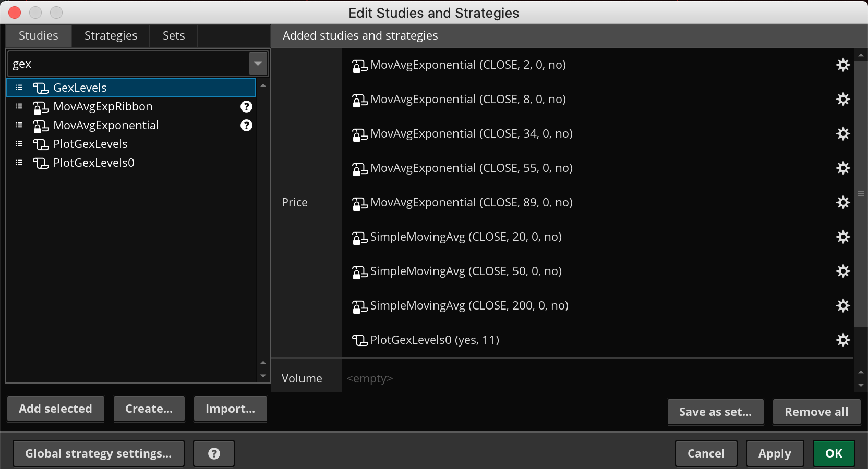Switch to the Studies tab
Viewport: 868px width, 469px height.
coord(39,35)
